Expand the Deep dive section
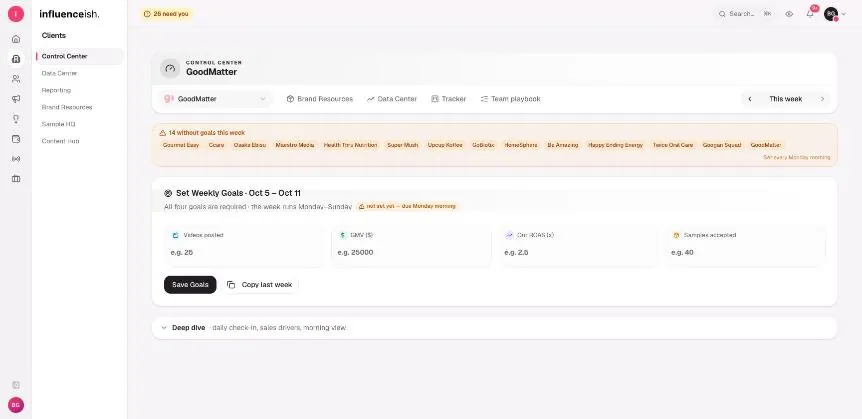The height and width of the screenshot is (419, 862). [494, 328]
